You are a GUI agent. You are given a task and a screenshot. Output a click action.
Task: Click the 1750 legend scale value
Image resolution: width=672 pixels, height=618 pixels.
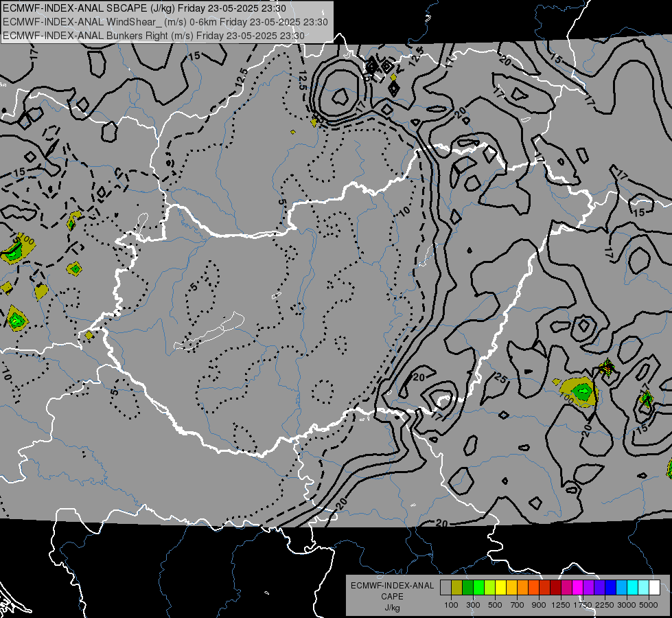click(583, 605)
